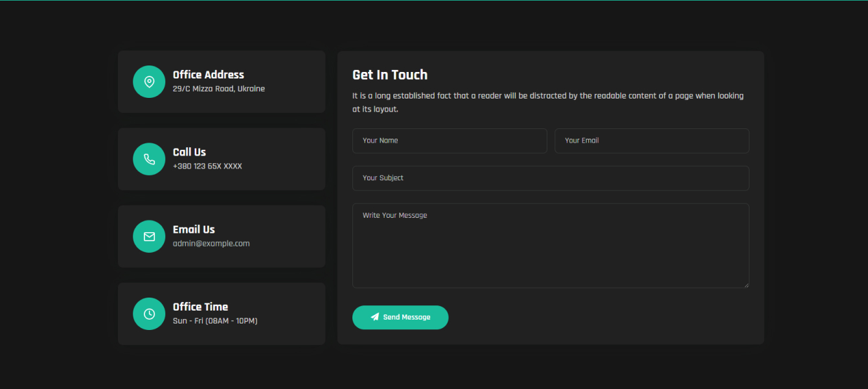
Task: Click the Get In Touch heading
Action: (x=390, y=75)
